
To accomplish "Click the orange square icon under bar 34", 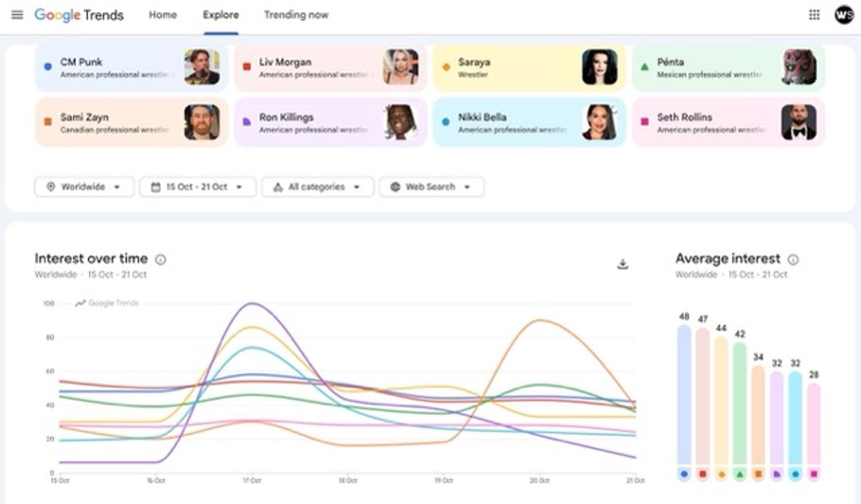I will (x=758, y=474).
